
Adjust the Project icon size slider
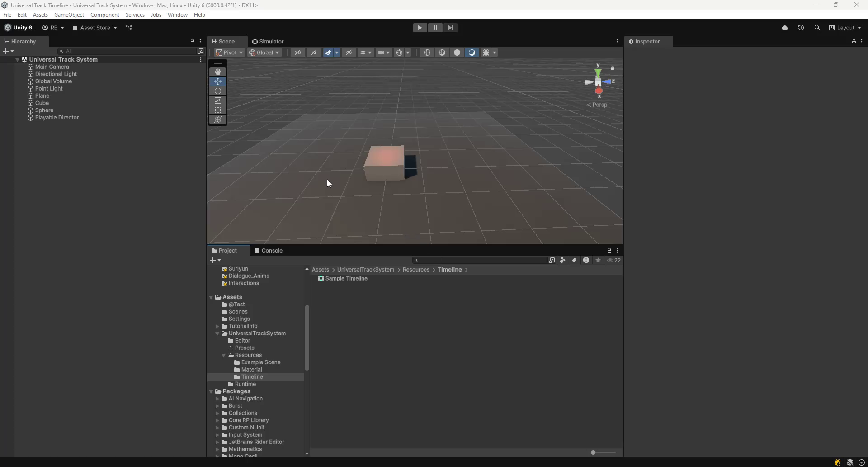click(603, 453)
